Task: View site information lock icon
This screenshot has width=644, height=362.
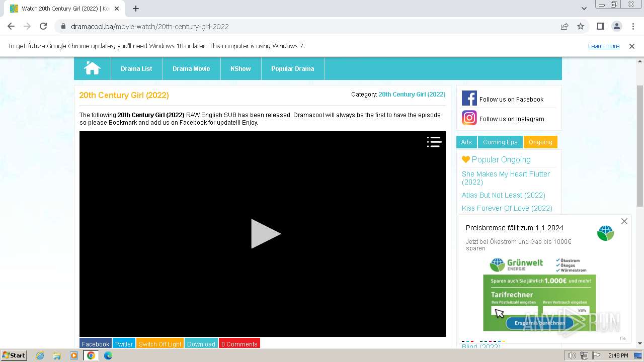Action: pos(63,26)
